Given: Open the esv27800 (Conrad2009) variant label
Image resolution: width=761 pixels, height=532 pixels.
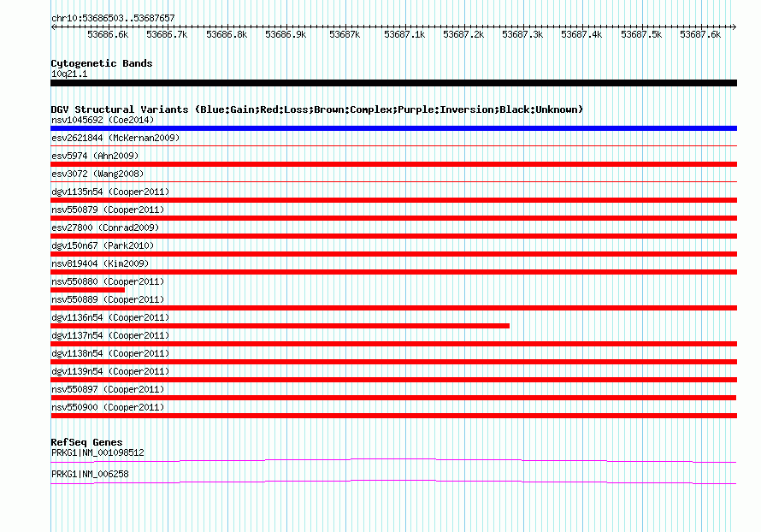Looking at the screenshot, I should click(x=105, y=228).
